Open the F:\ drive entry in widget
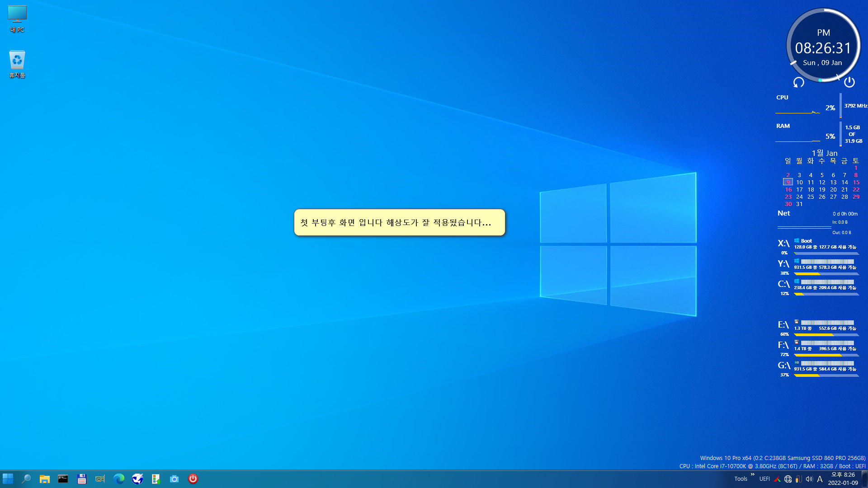Image resolution: width=868 pixels, height=488 pixels. coord(818,348)
